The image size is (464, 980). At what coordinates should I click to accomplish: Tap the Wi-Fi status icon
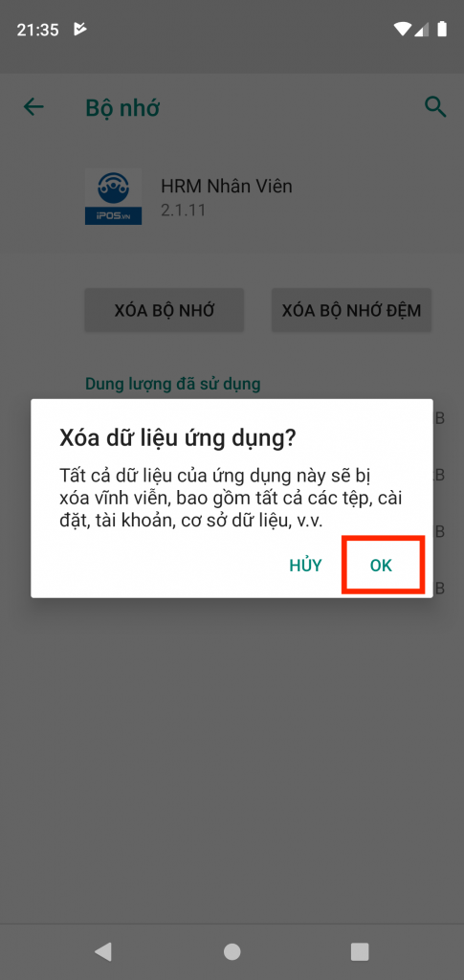click(x=403, y=29)
